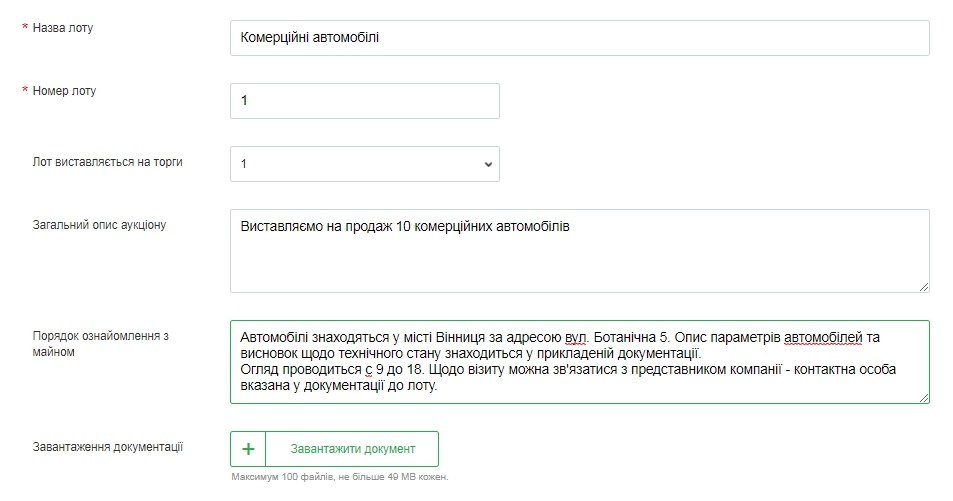Open the "Лот виставляється на торги" dropdown

coord(364,164)
